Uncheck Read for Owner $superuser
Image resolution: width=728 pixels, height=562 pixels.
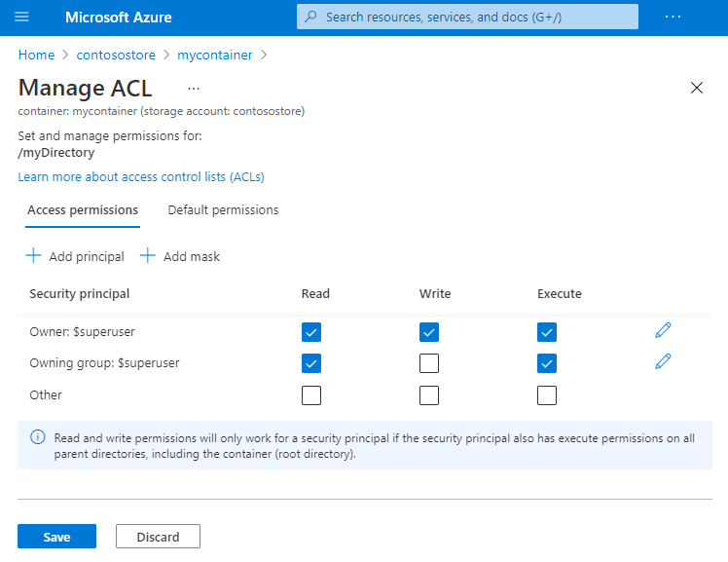311,332
